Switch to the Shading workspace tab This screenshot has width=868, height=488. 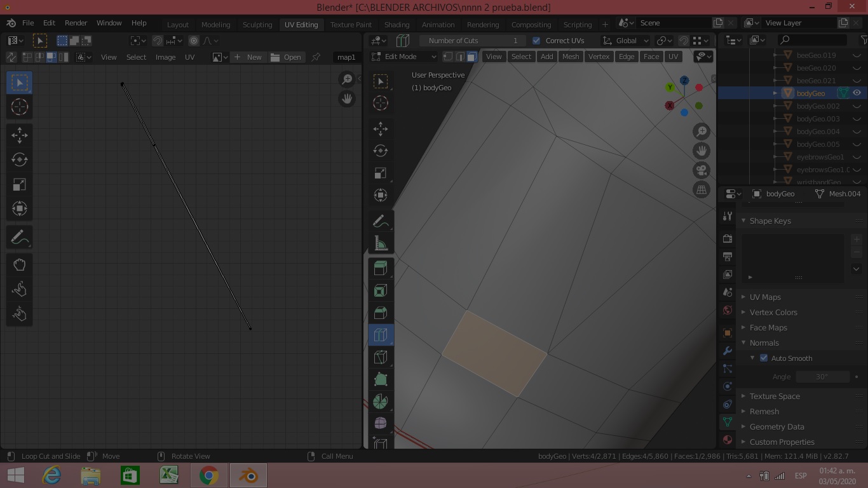pyautogui.click(x=397, y=25)
